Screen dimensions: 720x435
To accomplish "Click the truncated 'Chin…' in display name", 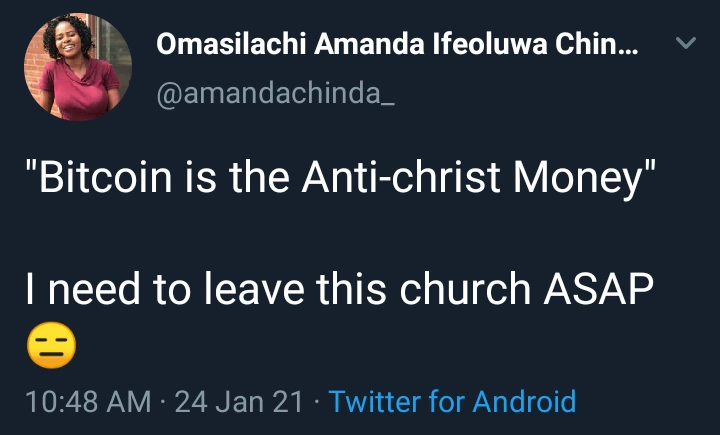I will [596, 44].
